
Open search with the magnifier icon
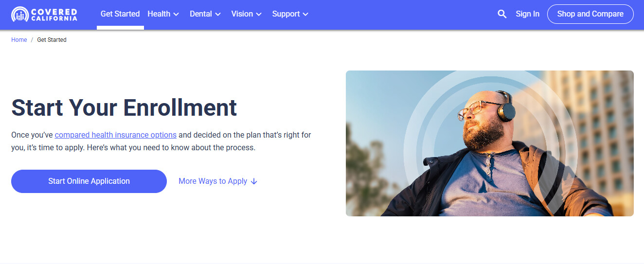[x=502, y=14]
